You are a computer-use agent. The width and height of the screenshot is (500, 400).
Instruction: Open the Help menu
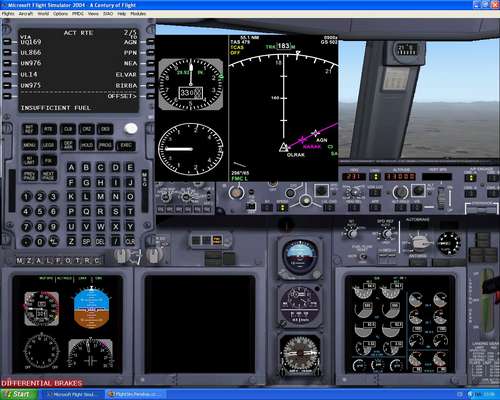122,14
